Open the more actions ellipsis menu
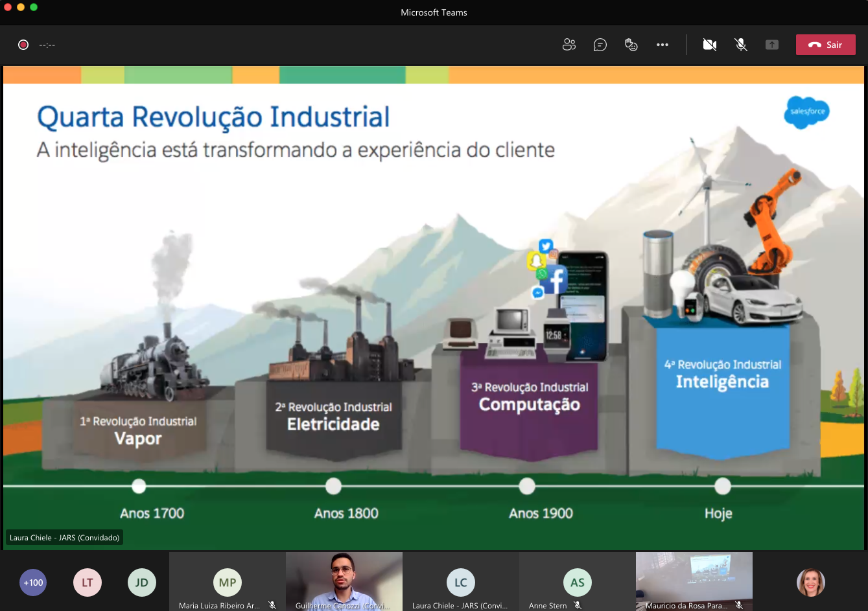Screen dimensions: 868x611 point(662,45)
